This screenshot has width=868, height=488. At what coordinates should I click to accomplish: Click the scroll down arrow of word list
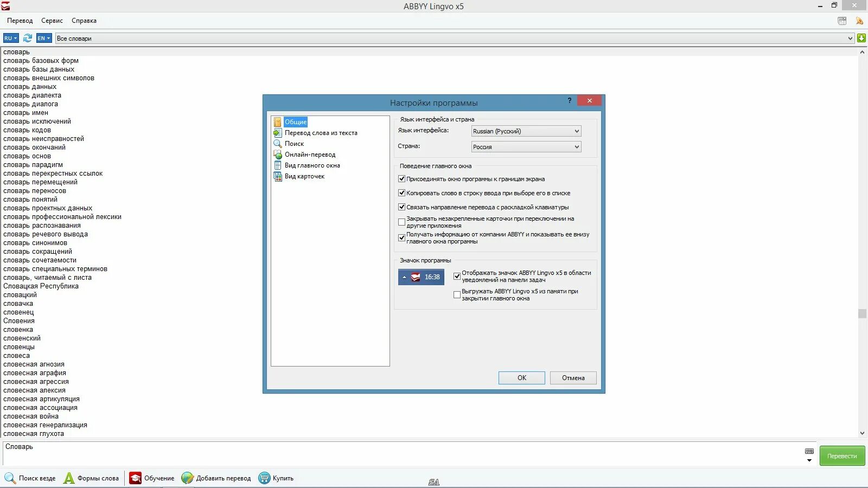(x=862, y=433)
